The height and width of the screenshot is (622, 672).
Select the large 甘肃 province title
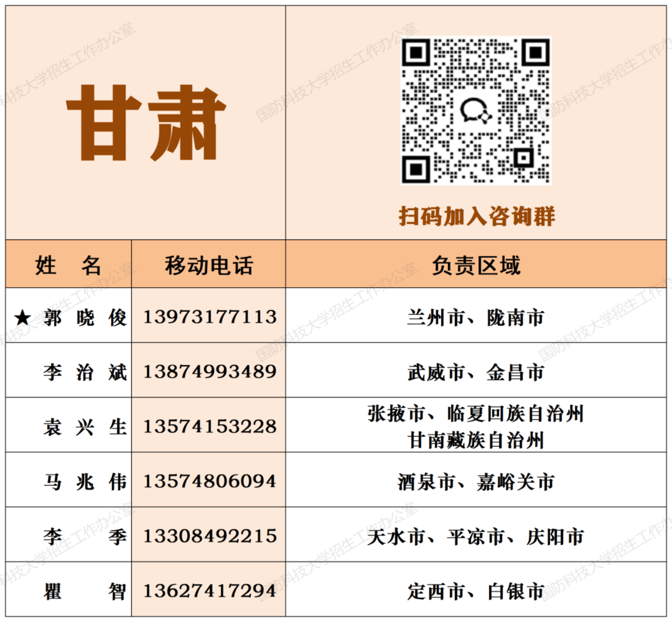pos(146,123)
